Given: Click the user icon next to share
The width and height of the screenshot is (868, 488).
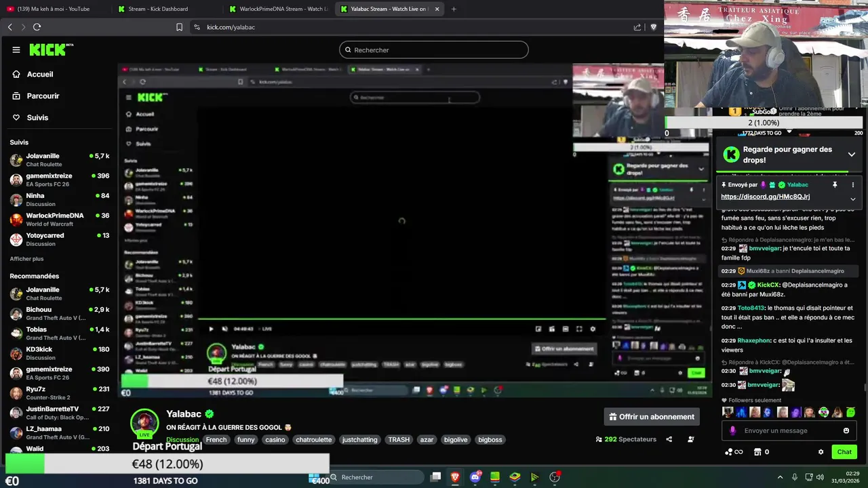Looking at the screenshot, I should pyautogui.click(x=691, y=439).
